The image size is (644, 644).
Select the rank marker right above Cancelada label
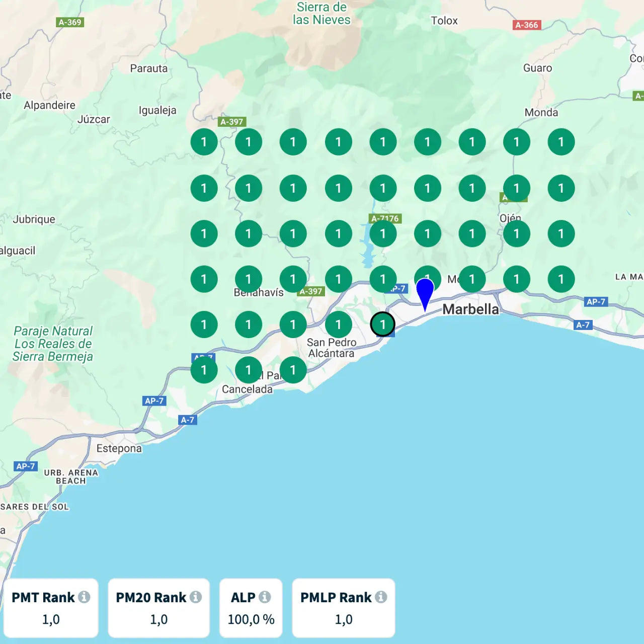pos(249,370)
